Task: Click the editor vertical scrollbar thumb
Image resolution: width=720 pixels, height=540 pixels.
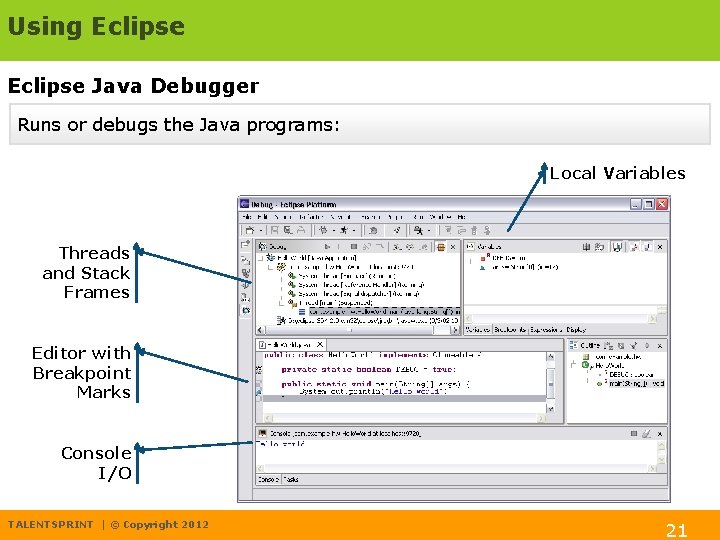Action: [x=551, y=383]
